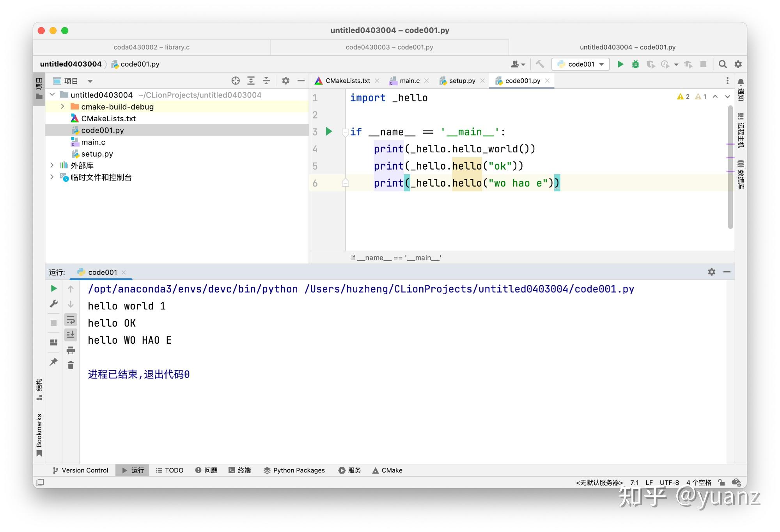Open run configuration wrench icon
This screenshot has width=780, height=532.
click(54, 304)
